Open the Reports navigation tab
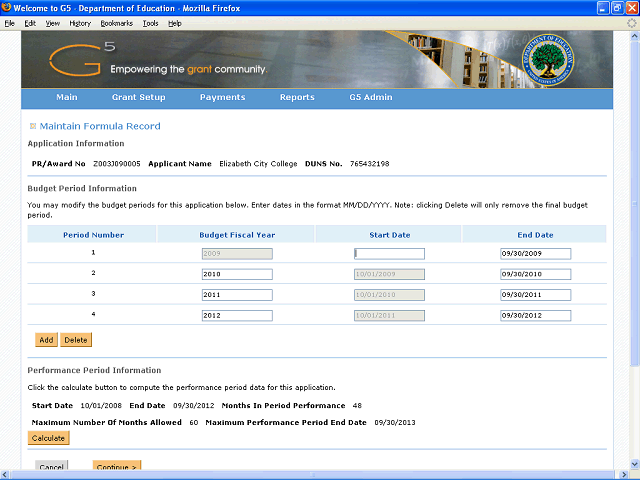The image size is (640, 480). [297, 97]
